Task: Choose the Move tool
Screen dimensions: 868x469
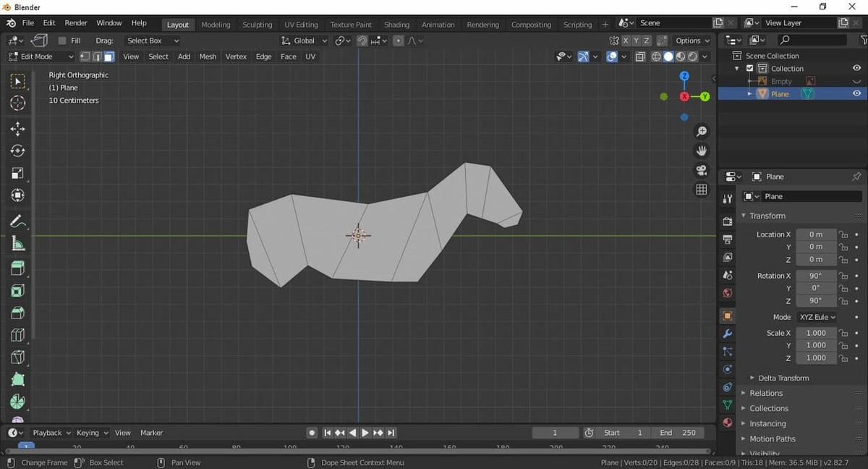Action: (18, 129)
